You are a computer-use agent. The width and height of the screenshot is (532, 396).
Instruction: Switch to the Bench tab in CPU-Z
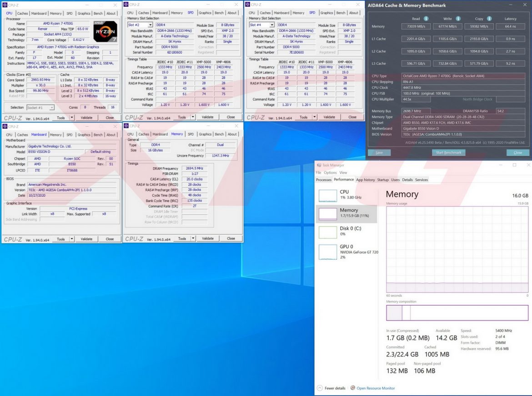pos(98,13)
